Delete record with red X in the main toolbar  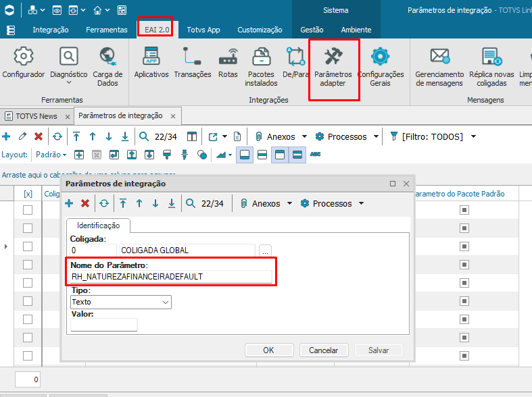pyautogui.click(x=39, y=136)
